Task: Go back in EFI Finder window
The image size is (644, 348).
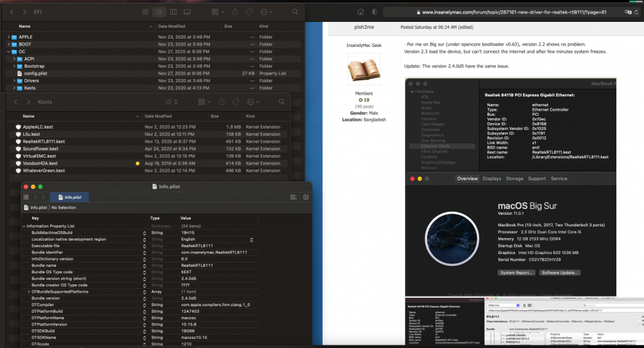Action: (12, 12)
